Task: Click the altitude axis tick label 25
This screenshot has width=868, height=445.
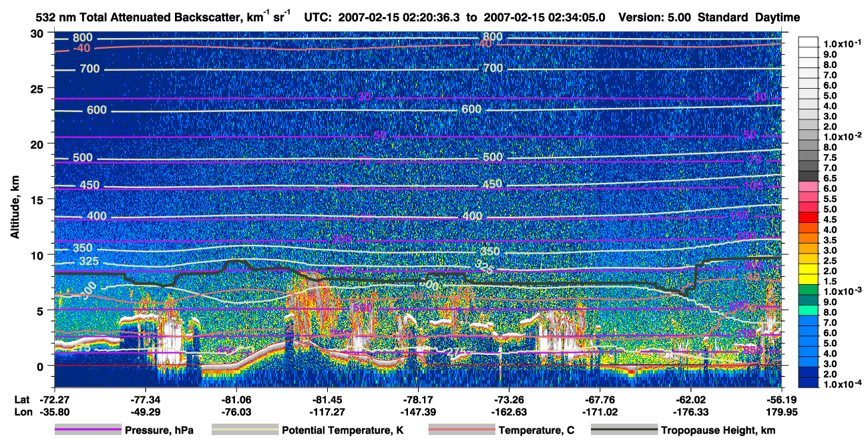Action: 38,88
